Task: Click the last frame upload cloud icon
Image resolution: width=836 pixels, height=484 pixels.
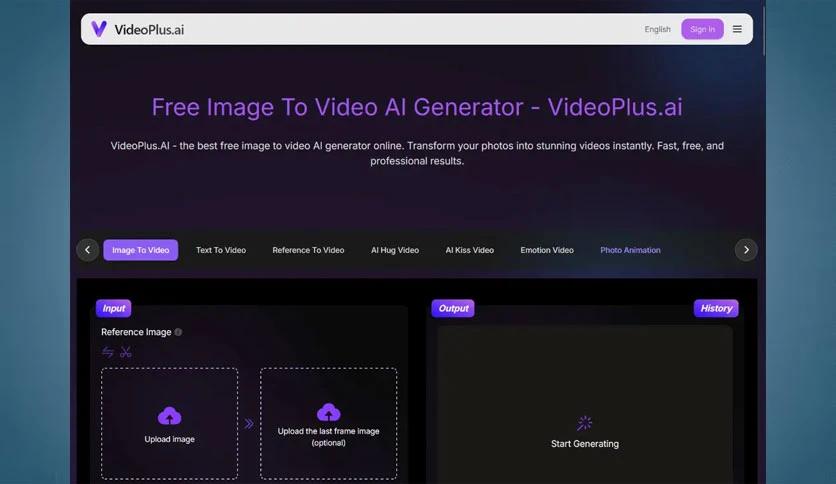Action: [x=328, y=412]
